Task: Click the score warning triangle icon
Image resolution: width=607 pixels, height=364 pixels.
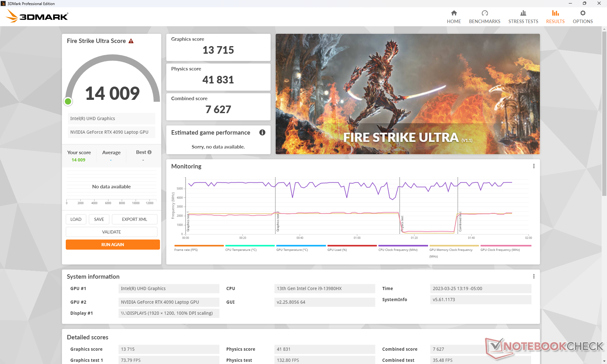Action: point(131,41)
